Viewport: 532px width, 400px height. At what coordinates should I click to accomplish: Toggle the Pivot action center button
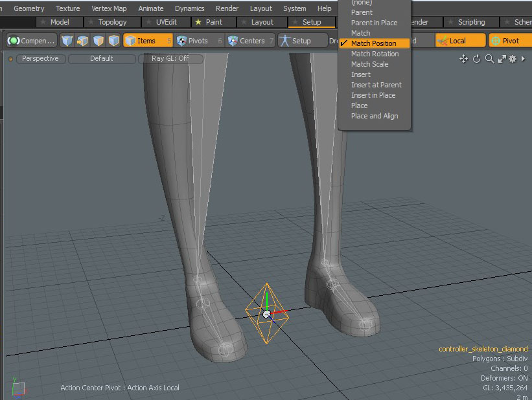click(510, 41)
